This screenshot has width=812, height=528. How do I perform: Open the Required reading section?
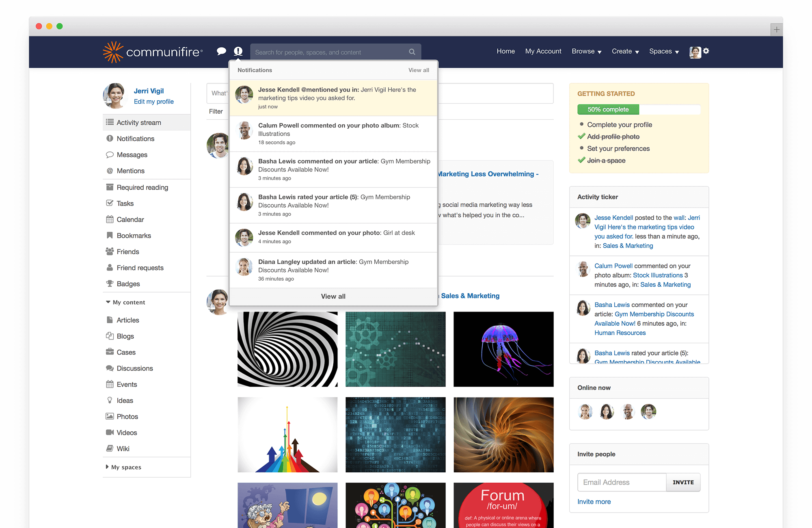point(110,187)
